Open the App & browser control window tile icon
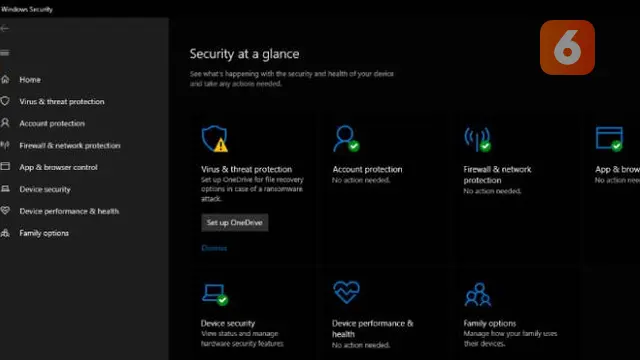Viewport: 640px width, 360px height. click(x=609, y=139)
